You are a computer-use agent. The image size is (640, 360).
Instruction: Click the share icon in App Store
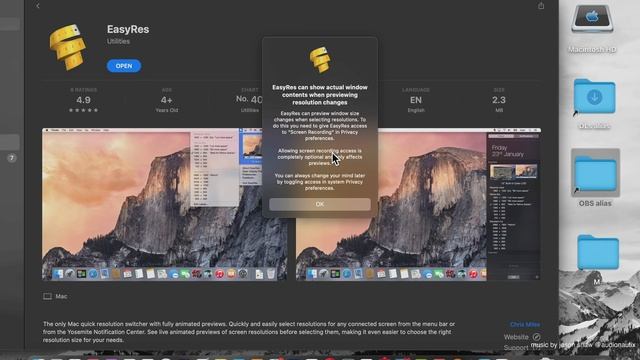[541, 6]
